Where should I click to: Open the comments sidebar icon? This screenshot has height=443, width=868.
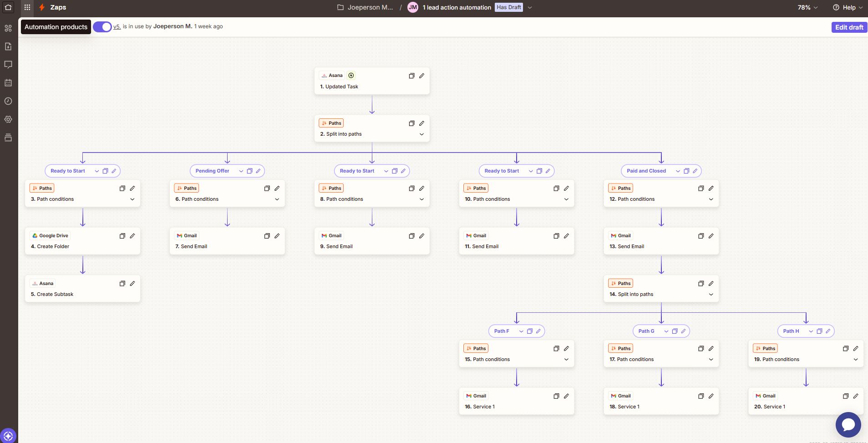8,65
